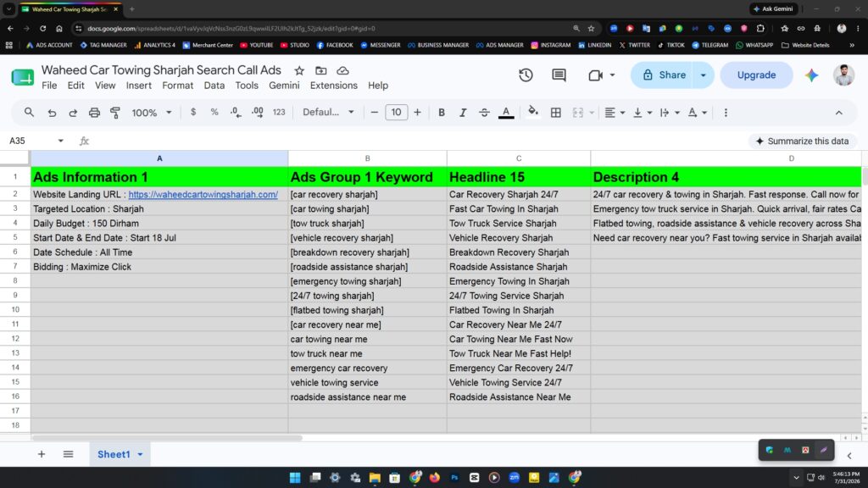Viewport: 868px width, 488px height.
Task: Open the zoom level dropdown
Action: 151,113
